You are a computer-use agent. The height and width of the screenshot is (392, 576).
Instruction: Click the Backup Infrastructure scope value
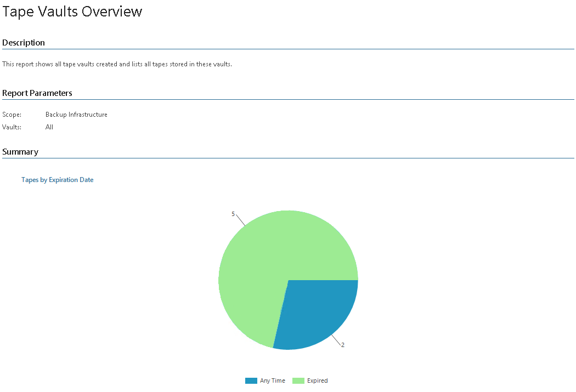coord(76,115)
